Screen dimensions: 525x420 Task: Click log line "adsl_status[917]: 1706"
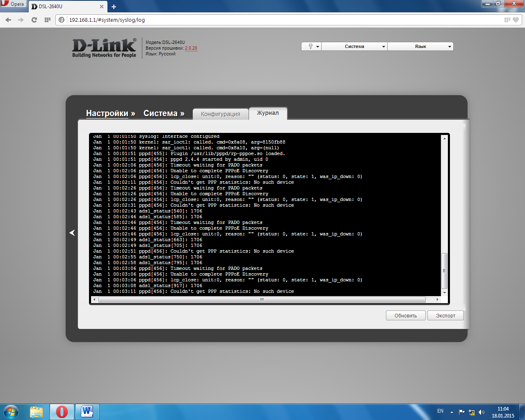pyautogui.click(x=148, y=285)
